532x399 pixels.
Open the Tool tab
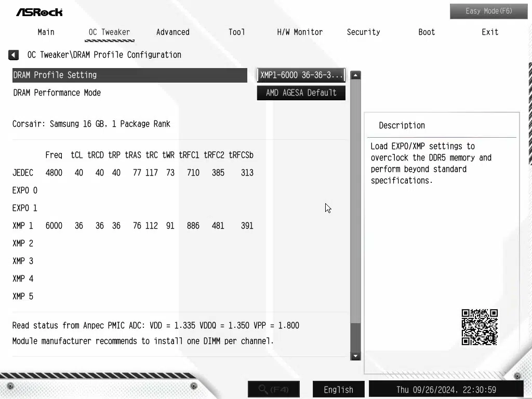[236, 32]
